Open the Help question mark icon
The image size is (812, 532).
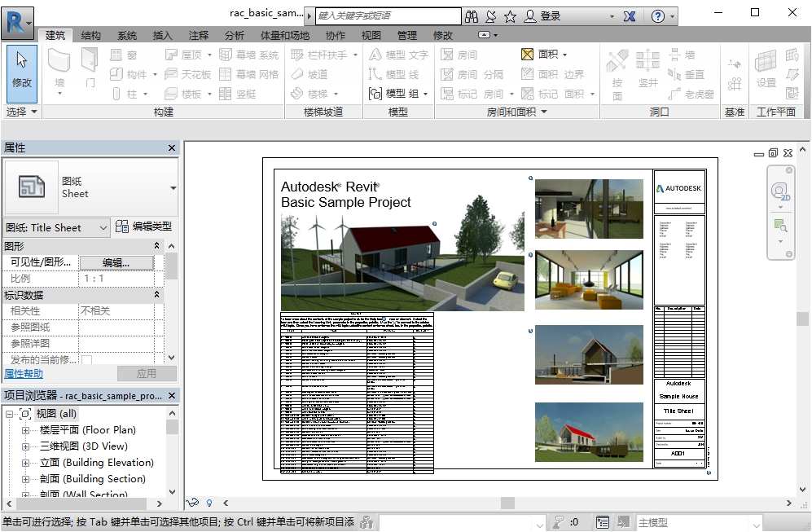point(658,16)
